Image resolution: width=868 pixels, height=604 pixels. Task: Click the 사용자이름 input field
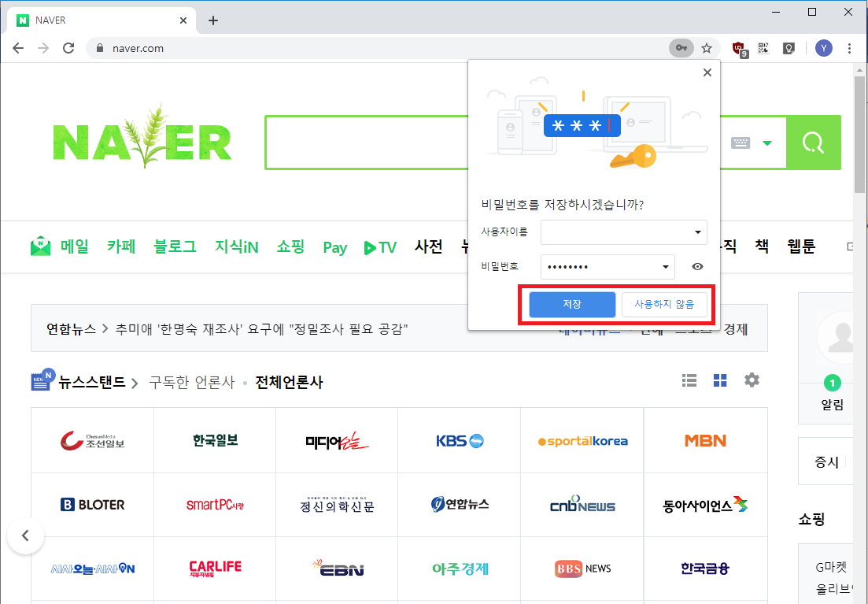624,232
